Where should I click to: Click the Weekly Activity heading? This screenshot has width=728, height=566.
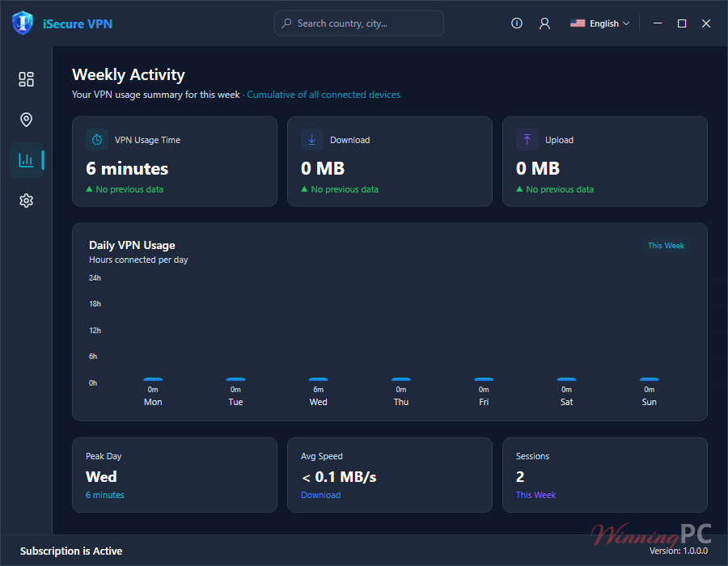coord(129,74)
